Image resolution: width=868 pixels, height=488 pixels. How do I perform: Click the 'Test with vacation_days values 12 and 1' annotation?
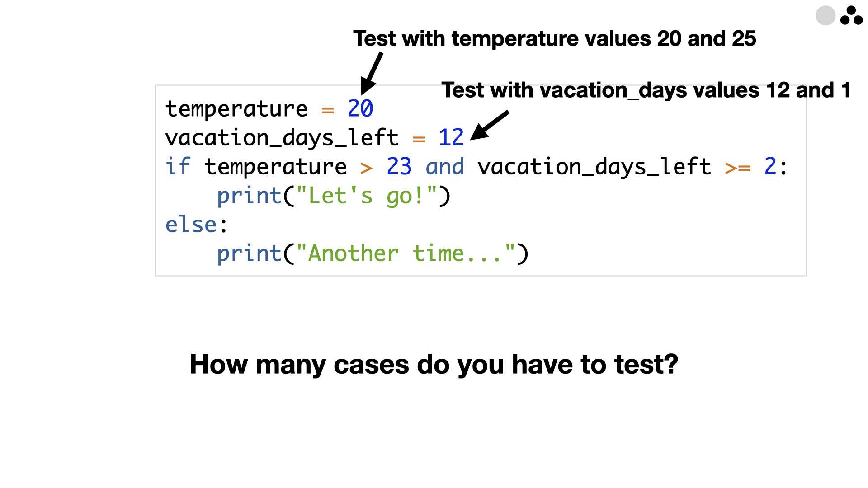pos(646,90)
